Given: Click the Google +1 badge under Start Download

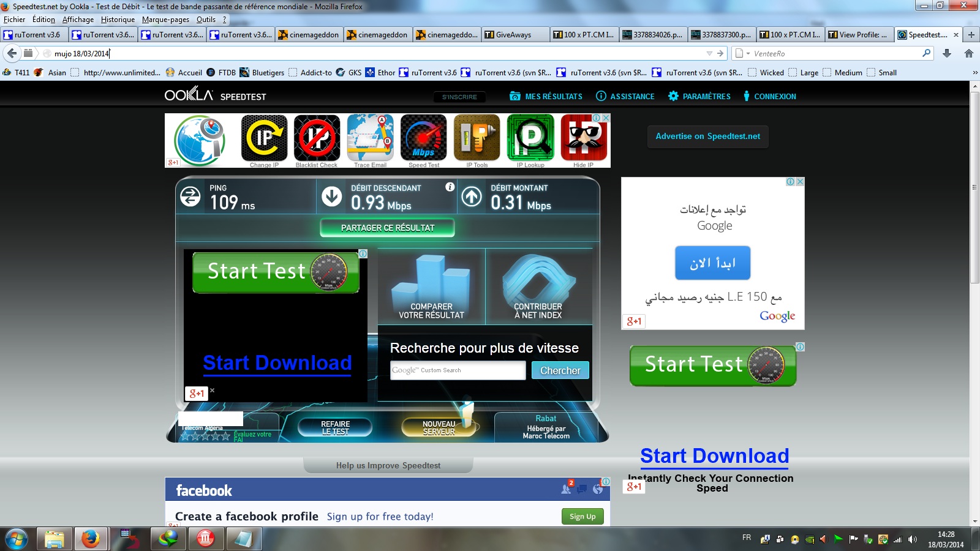Looking at the screenshot, I should click(x=197, y=394).
